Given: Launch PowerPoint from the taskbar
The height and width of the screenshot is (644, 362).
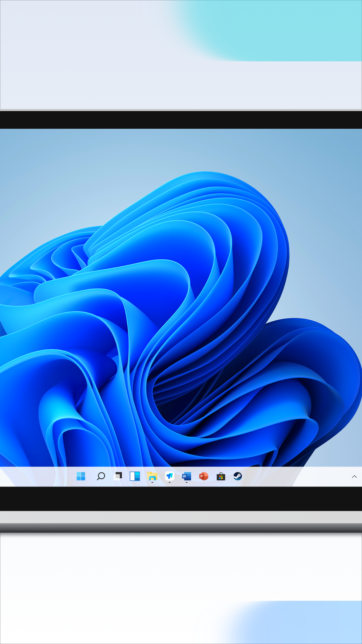Looking at the screenshot, I should tap(204, 476).
